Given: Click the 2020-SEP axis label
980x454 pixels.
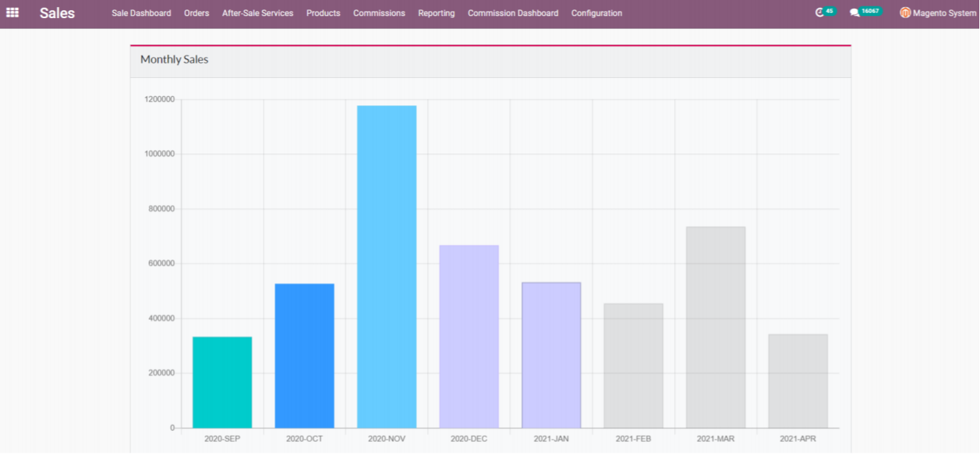Looking at the screenshot, I should pyautogui.click(x=222, y=438).
